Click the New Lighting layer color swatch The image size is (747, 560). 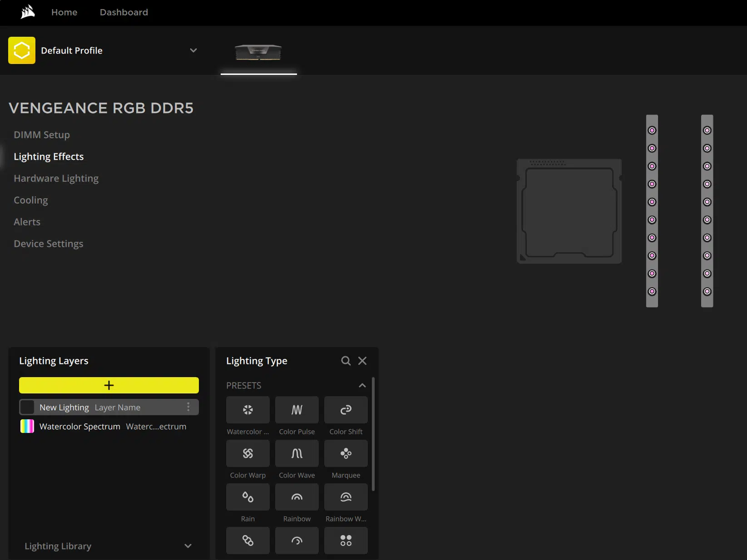[x=27, y=407]
